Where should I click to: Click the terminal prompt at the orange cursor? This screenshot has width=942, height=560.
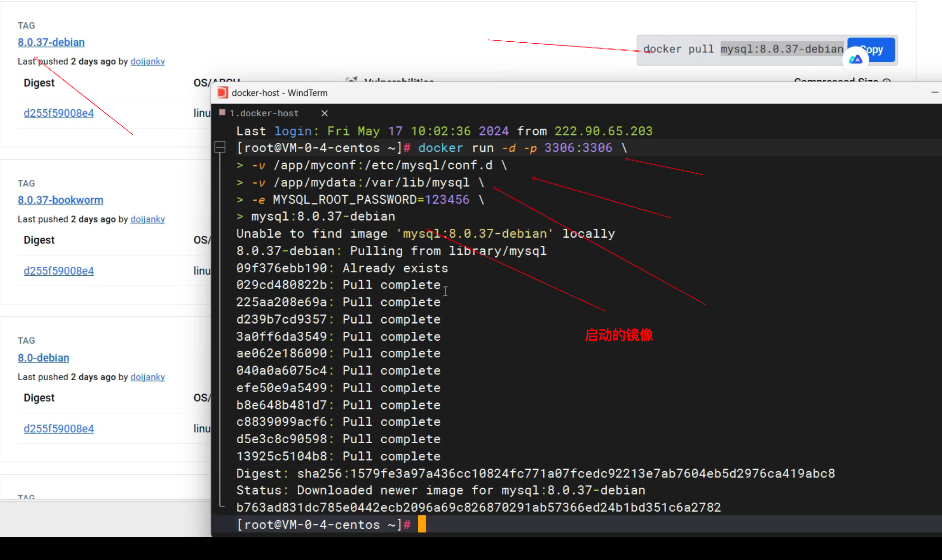[422, 524]
